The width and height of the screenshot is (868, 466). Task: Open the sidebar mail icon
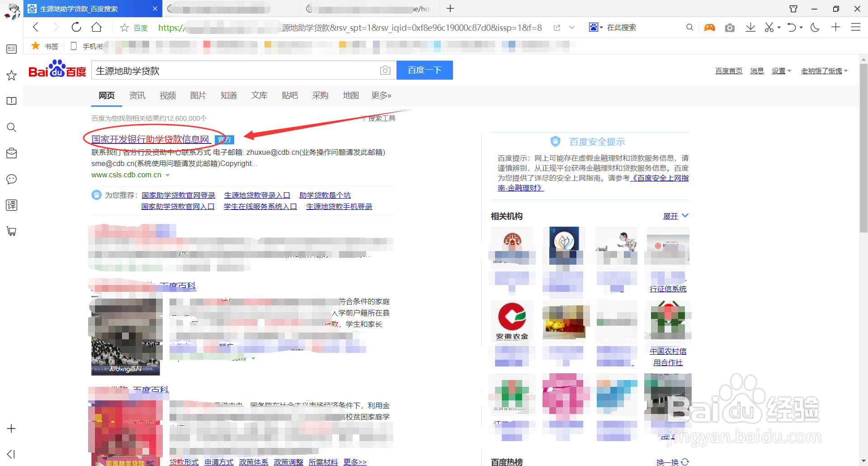point(11,153)
